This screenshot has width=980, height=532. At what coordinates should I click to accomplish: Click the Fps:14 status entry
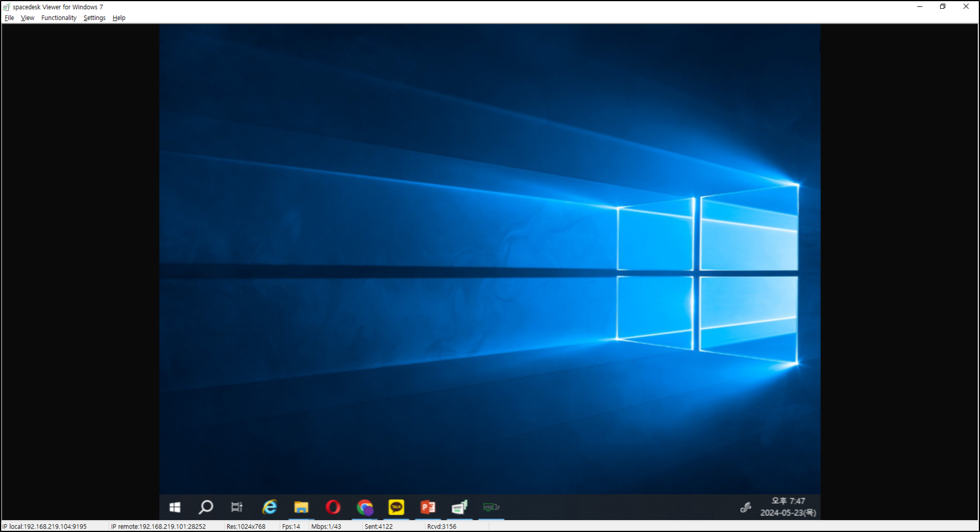[x=291, y=527]
